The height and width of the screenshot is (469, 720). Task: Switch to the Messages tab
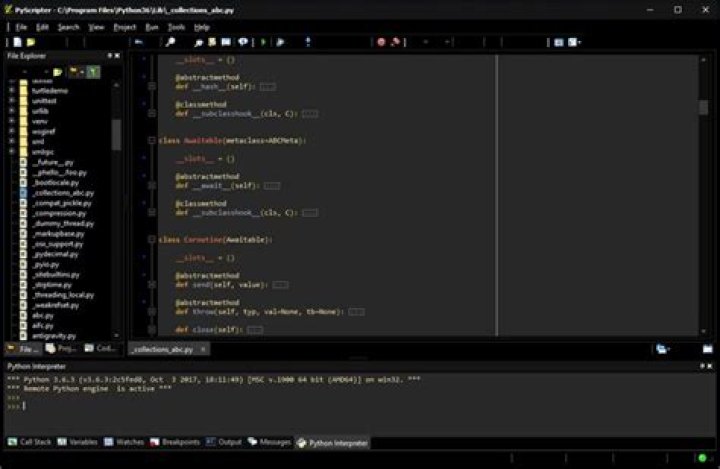pos(270,442)
